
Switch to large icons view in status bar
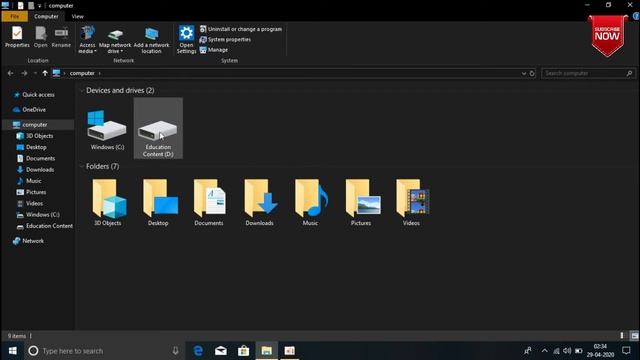point(634,336)
